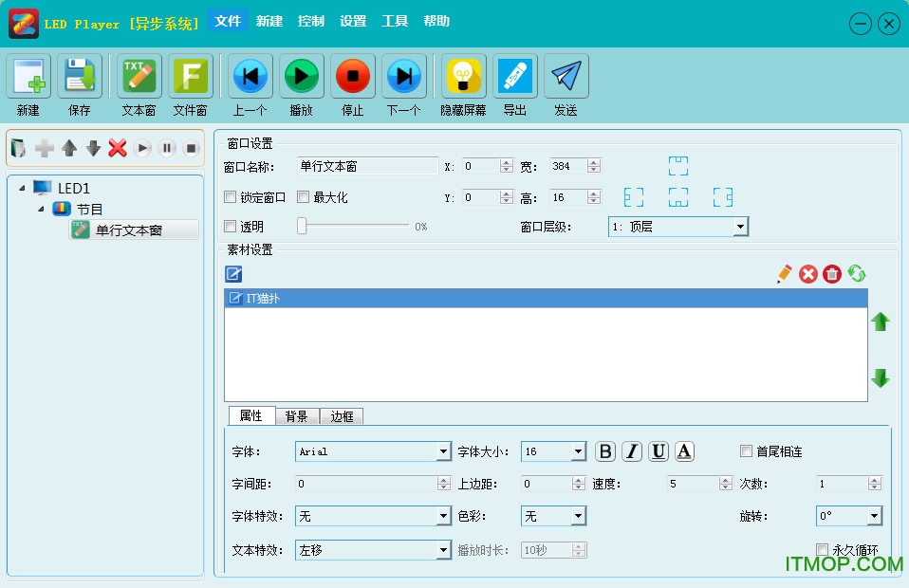The image size is (909, 588).
Task: Toggle italic I formatting
Action: [632, 451]
